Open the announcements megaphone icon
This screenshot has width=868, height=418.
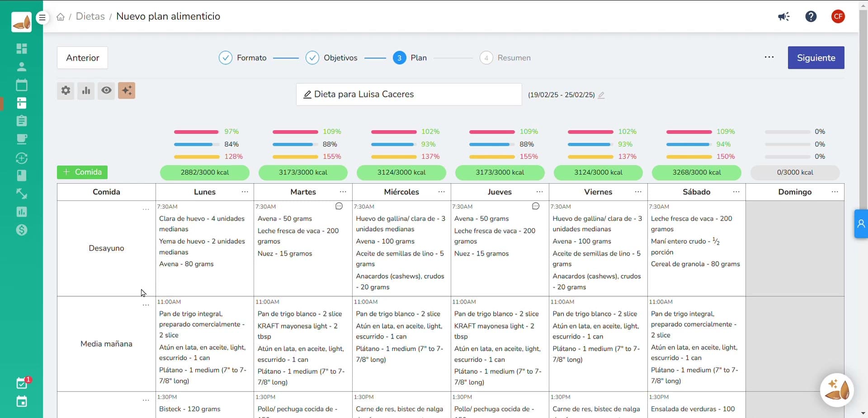(x=783, y=17)
